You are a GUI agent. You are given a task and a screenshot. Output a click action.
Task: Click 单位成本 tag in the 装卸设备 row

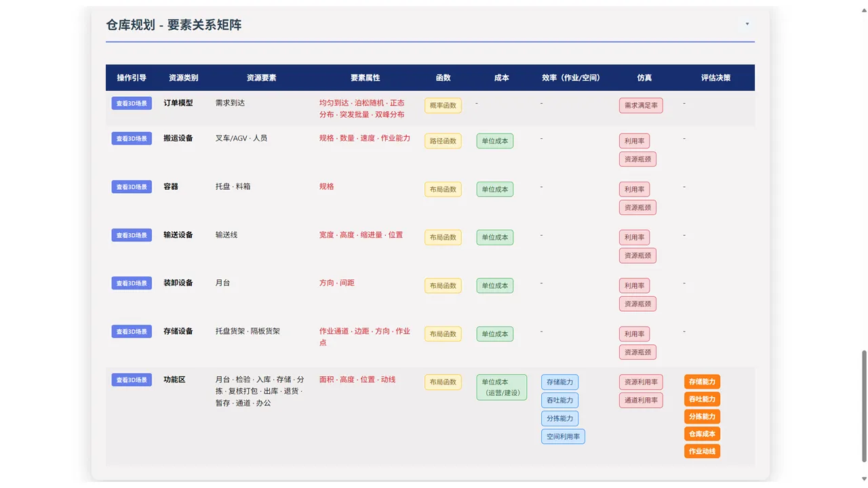(x=495, y=285)
